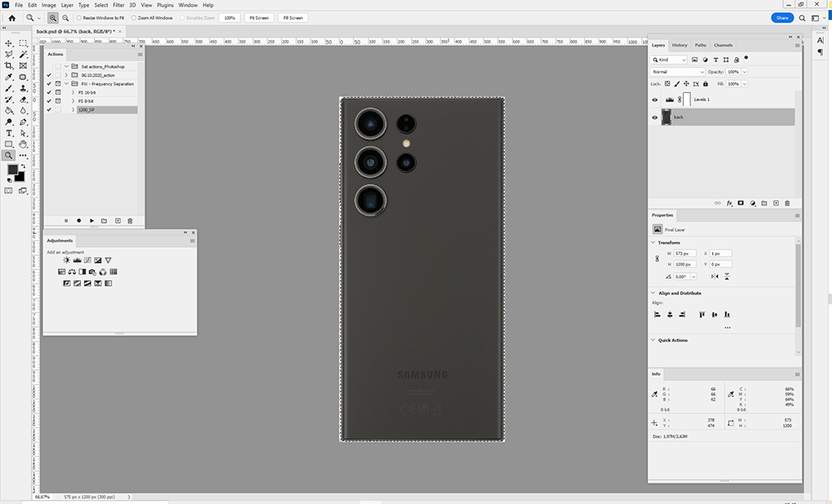This screenshot has width=832, height=504.
Task: Select the Pen tool
Action: coord(22,122)
